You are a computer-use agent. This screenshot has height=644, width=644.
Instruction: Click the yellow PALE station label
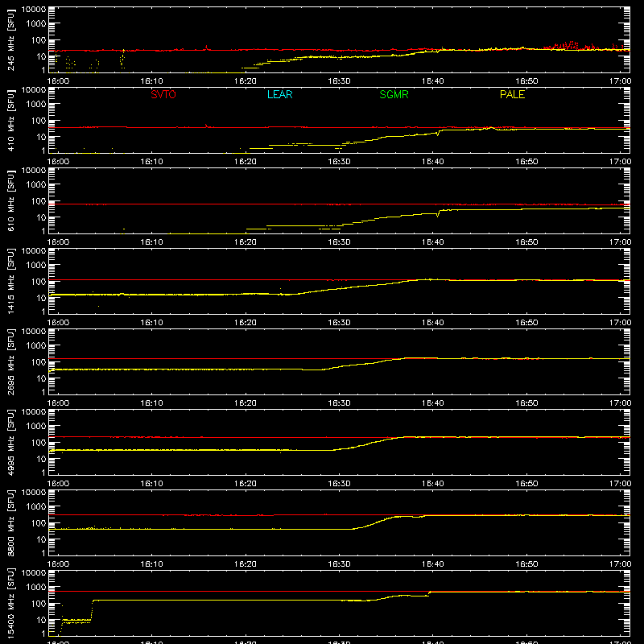pyautogui.click(x=512, y=94)
